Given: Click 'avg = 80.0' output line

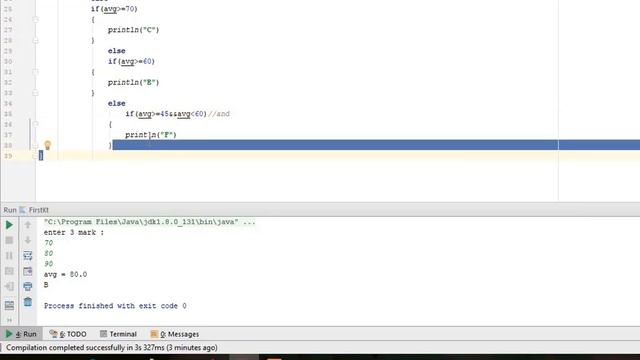Looking at the screenshot, I should tap(65, 274).
